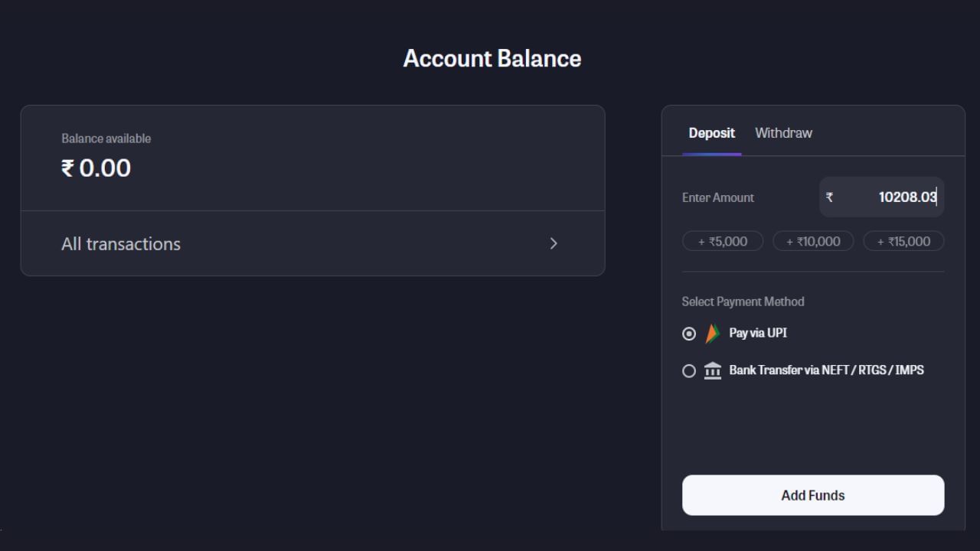Select the Pay via UPI radio button
Screen dimensions: 980x551
689,334
